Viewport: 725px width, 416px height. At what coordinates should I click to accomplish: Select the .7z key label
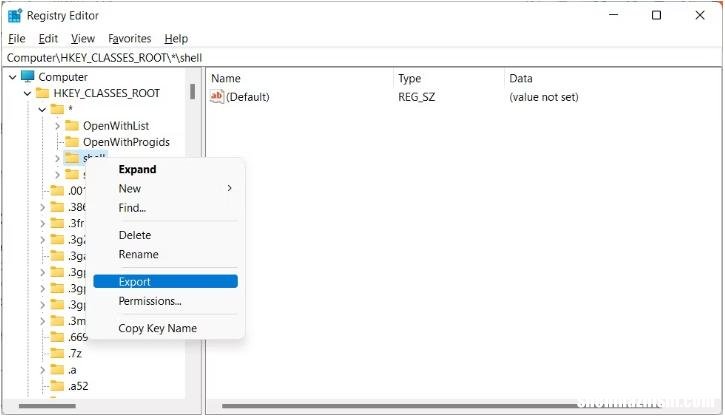click(75, 354)
